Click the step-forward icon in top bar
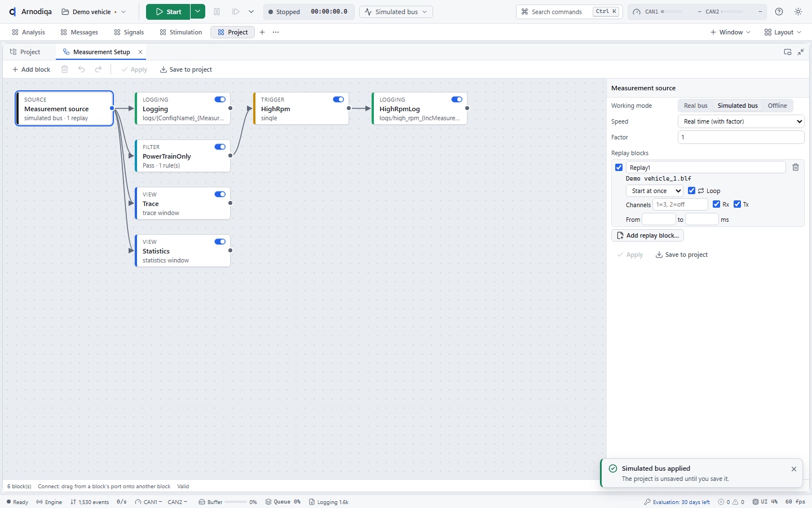812x508 pixels. (x=236, y=12)
